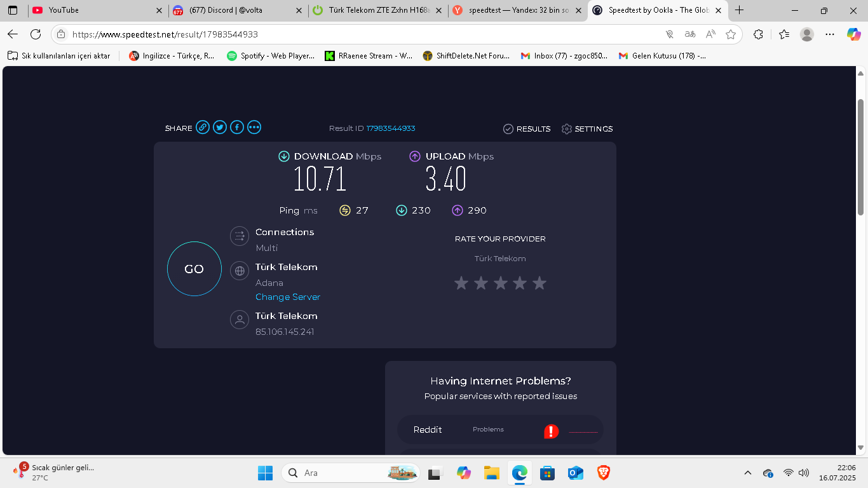
Task: Click the crossed-out permission icon in address bar
Action: pyautogui.click(x=669, y=34)
